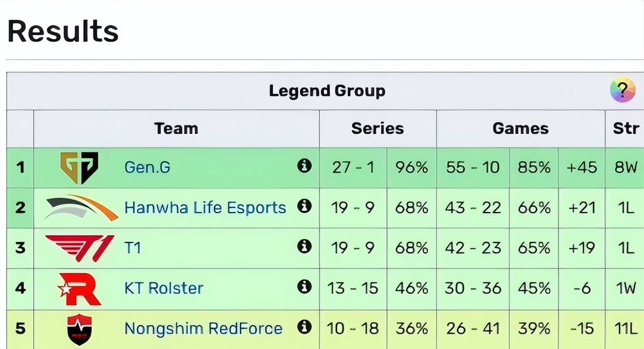Open the Gen.G team link
644x349 pixels.
pyautogui.click(x=147, y=168)
